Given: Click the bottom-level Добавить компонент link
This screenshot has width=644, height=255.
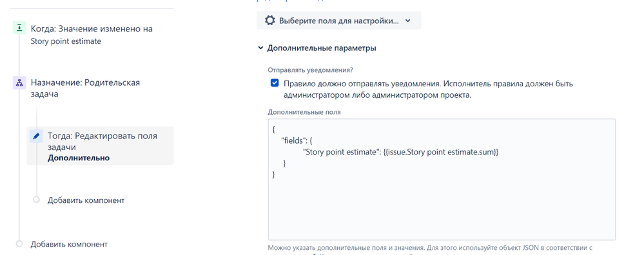Looking at the screenshot, I should [x=69, y=244].
